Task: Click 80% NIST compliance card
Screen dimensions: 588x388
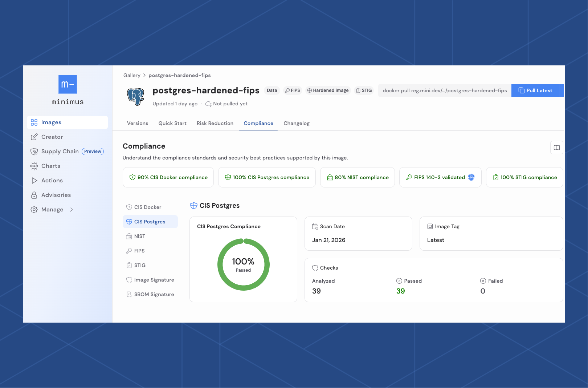Action: [358, 177]
